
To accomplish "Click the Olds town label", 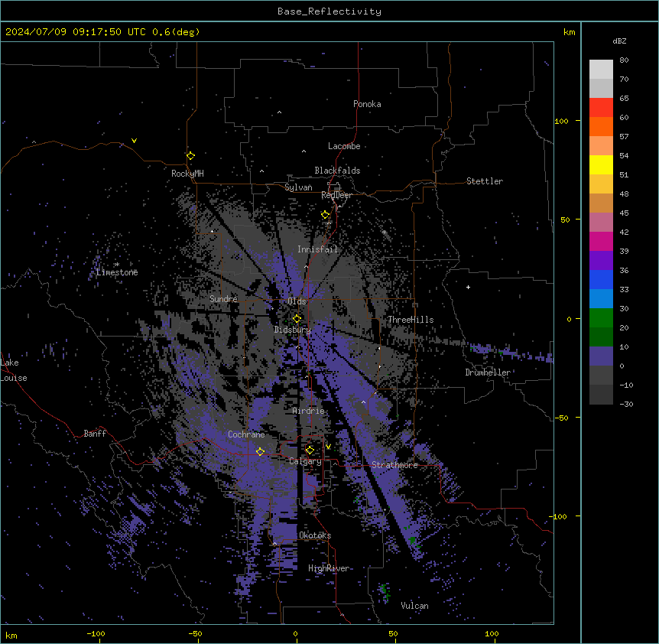I will 297,301.
